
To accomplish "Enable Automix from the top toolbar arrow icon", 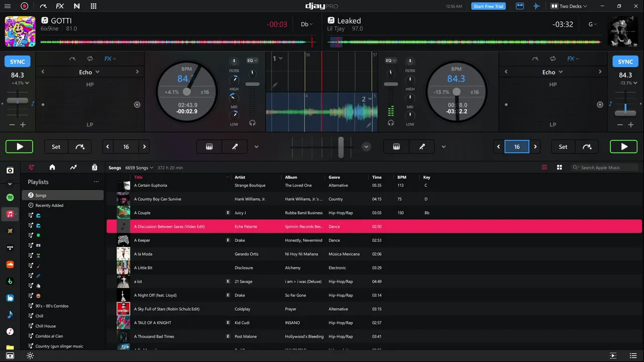I will (x=43, y=6).
